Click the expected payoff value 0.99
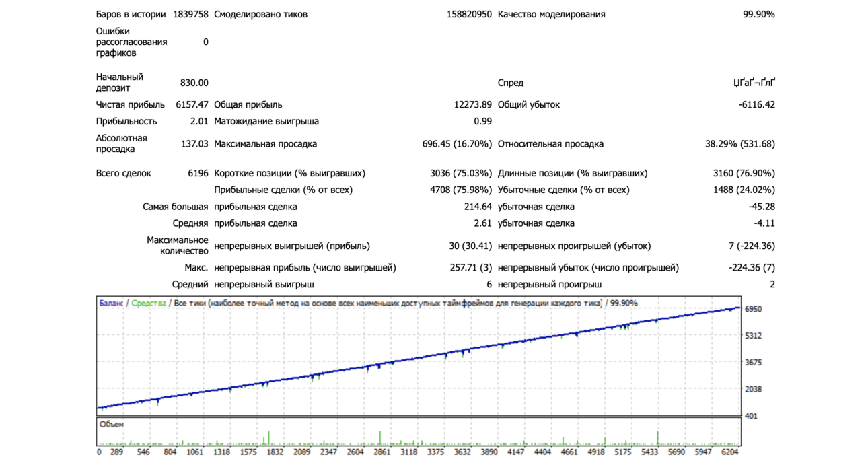Viewport: 868px width, 463px height. 483,121
